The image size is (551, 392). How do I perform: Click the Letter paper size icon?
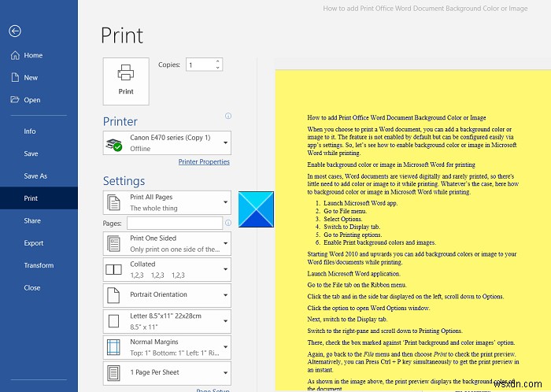point(113,321)
